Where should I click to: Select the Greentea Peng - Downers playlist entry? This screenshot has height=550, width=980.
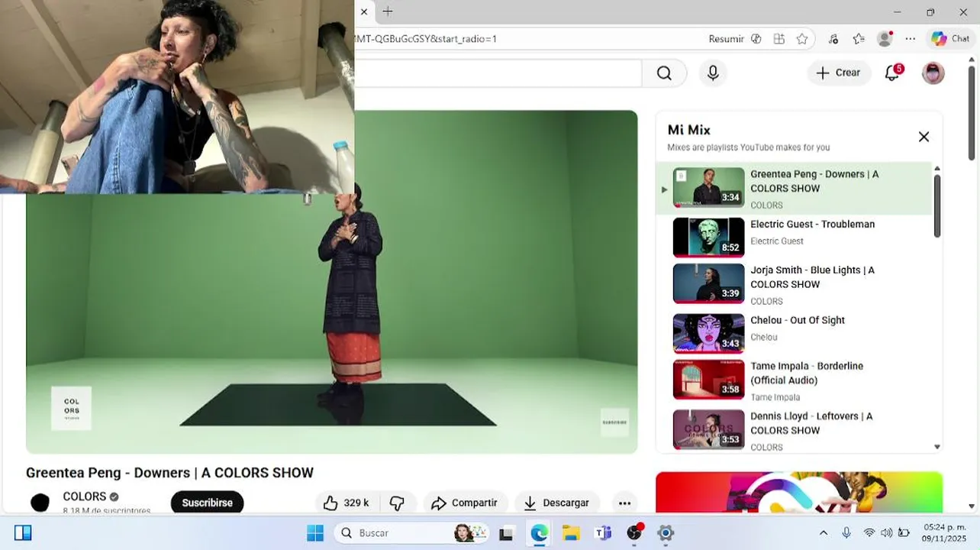pyautogui.click(x=795, y=188)
